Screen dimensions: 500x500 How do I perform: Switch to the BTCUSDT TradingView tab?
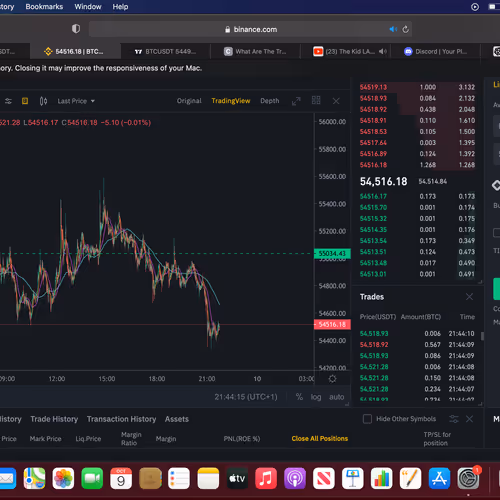(x=165, y=51)
